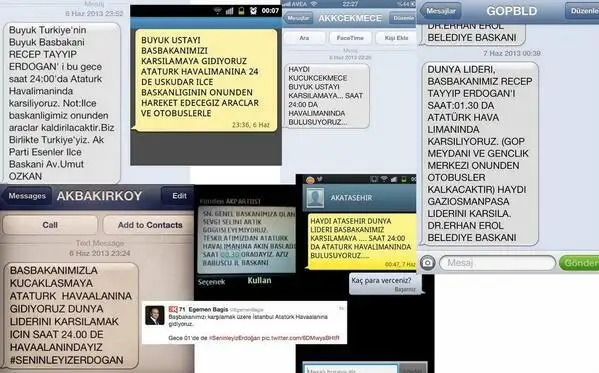
Task: Tap the battery icon beside 00:07 clock
Action: [x=241, y=11]
